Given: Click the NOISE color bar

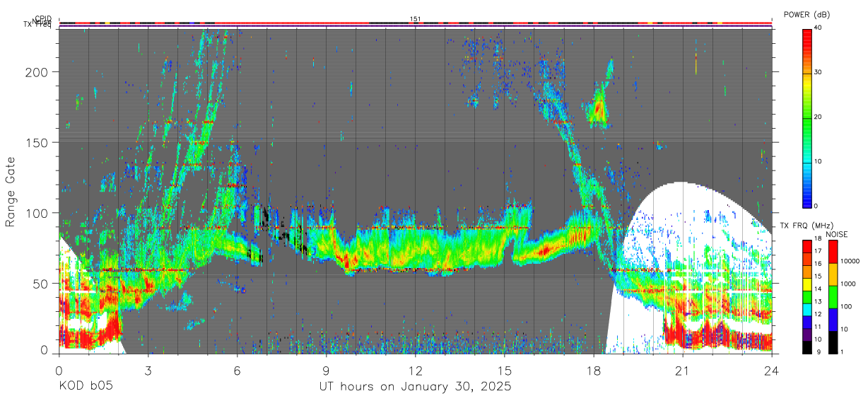Looking at the screenshot, I should click(x=833, y=296).
